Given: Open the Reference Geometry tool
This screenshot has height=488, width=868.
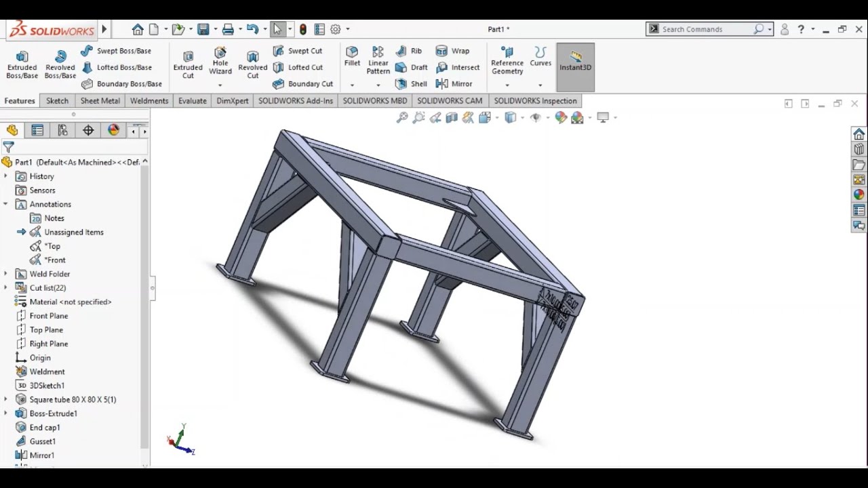Looking at the screenshot, I should (x=507, y=60).
